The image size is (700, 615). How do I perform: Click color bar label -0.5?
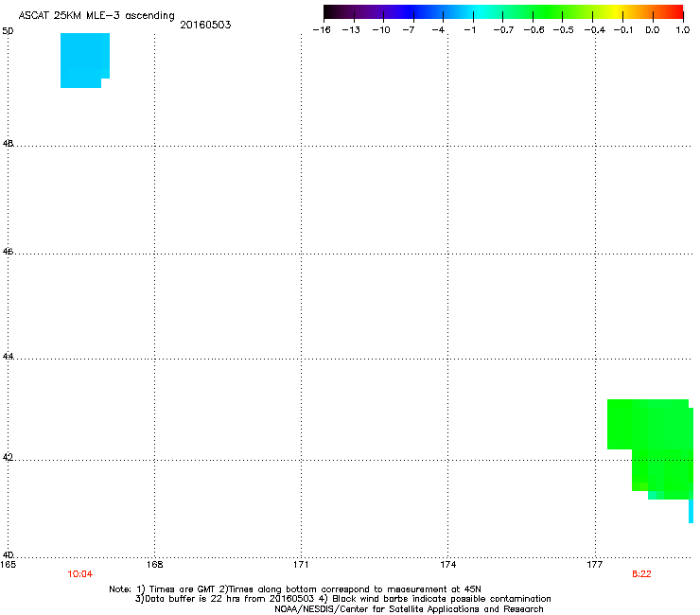click(x=564, y=30)
